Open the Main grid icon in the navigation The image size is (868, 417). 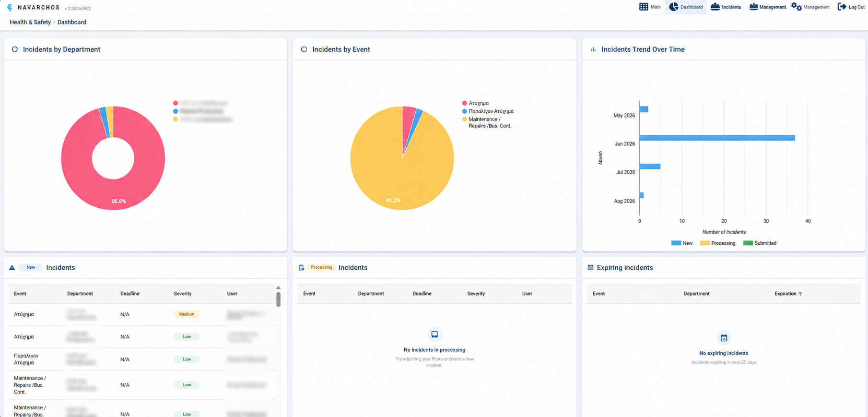644,7
